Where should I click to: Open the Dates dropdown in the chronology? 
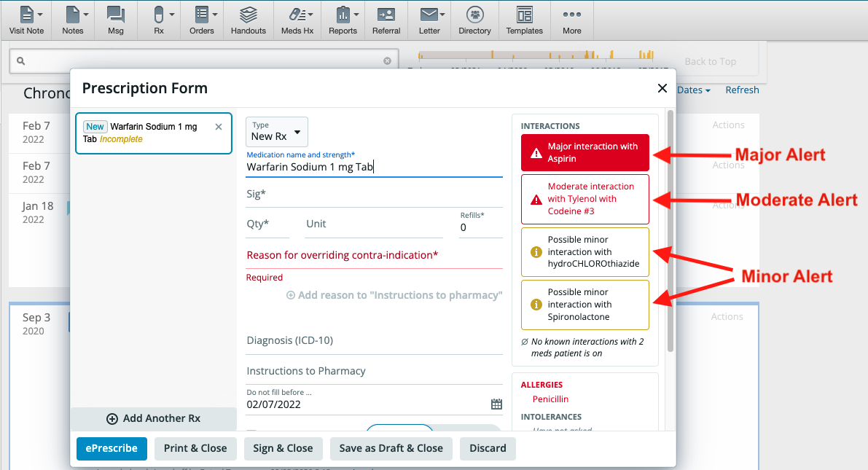(x=694, y=90)
